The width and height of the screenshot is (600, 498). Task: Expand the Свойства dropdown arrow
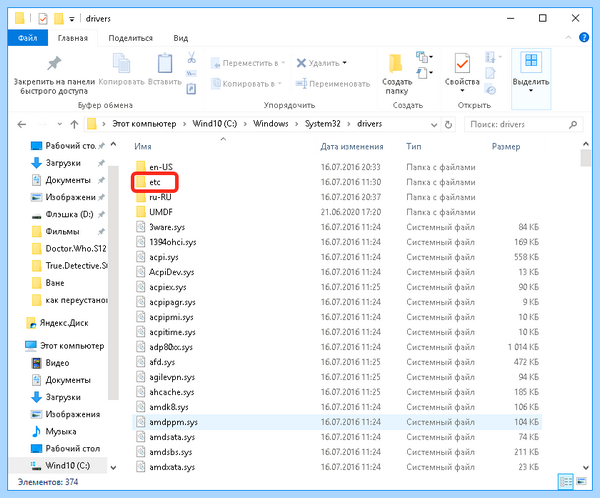[x=462, y=91]
